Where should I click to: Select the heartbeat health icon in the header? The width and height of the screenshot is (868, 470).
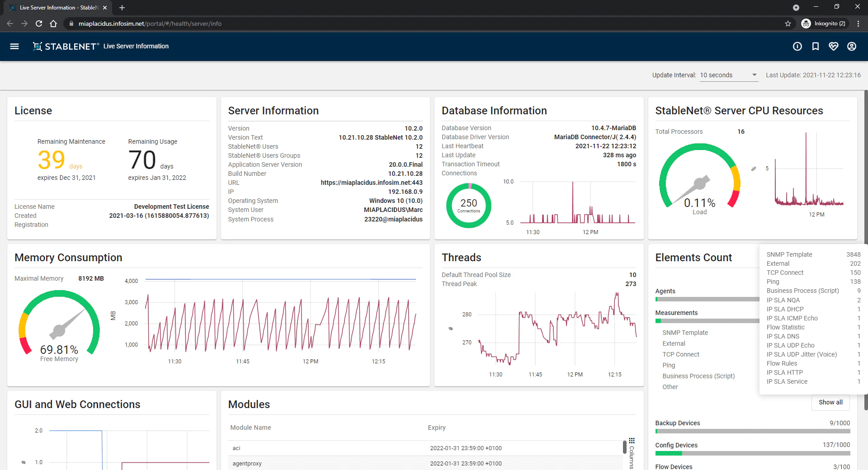point(834,46)
